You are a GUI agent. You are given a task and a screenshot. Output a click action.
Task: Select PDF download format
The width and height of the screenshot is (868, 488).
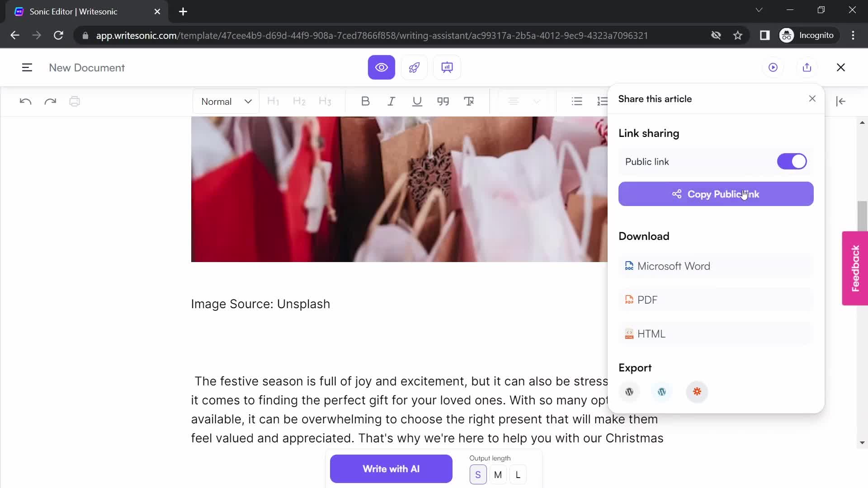coord(647,300)
